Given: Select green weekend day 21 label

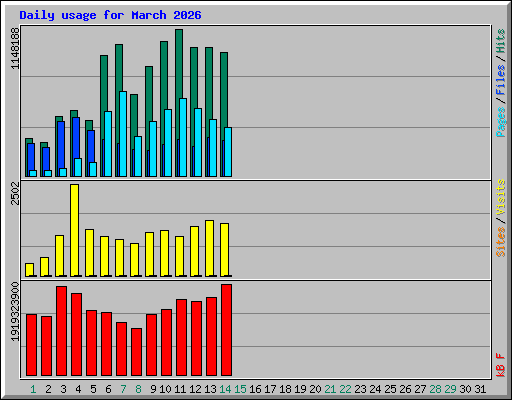Looking at the screenshot, I should (330, 389).
